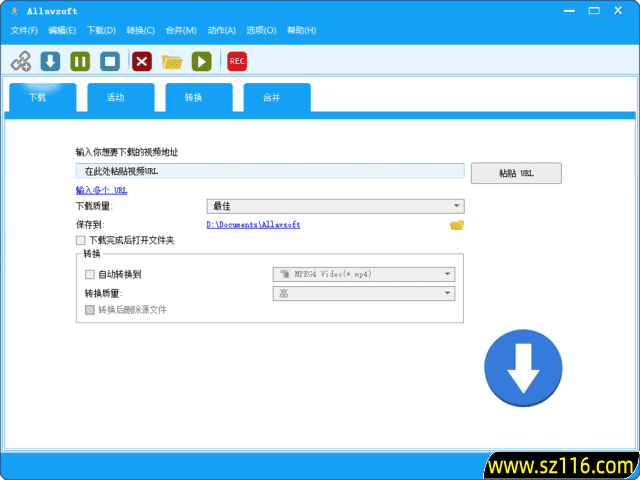Image resolution: width=640 pixels, height=480 pixels.
Task: Click the Allavsoft app icon in title bar
Action: (x=15, y=11)
